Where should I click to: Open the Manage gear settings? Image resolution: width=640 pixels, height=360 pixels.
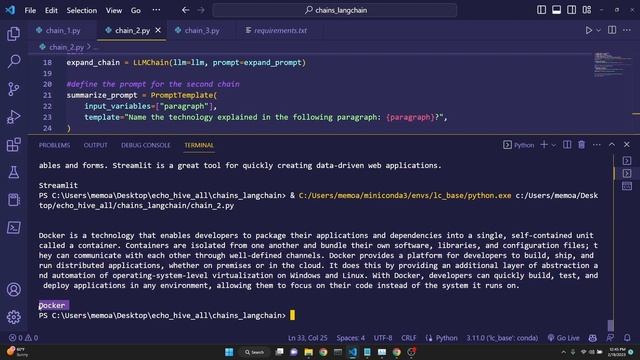(13, 317)
